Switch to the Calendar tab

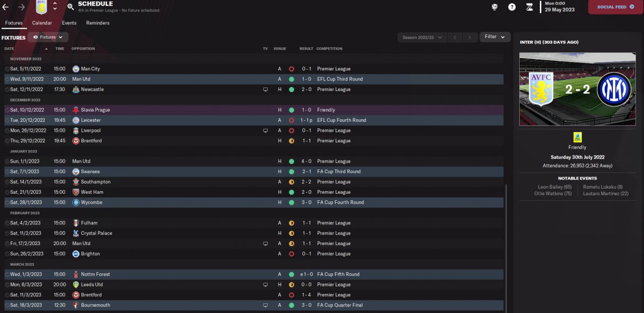pyautogui.click(x=42, y=23)
